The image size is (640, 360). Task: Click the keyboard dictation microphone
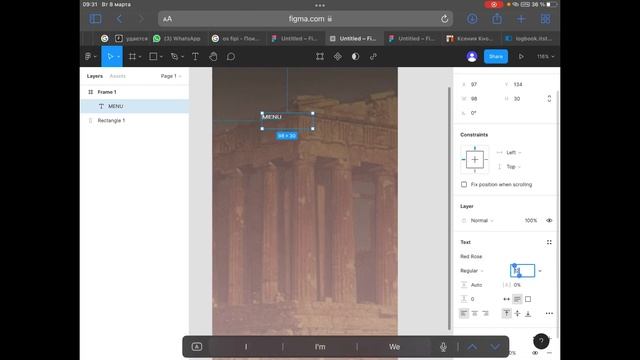pyautogui.click(x=443, y=347)
